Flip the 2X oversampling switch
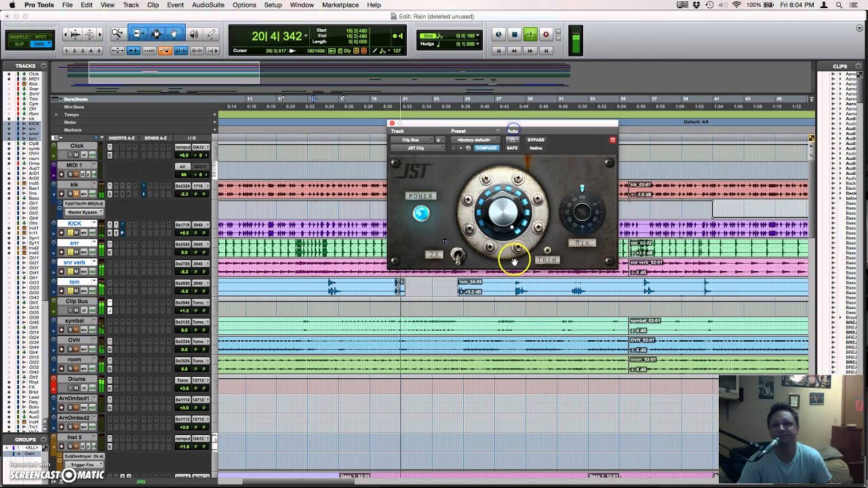Viewport: 868px width, 488px height. 458,256
